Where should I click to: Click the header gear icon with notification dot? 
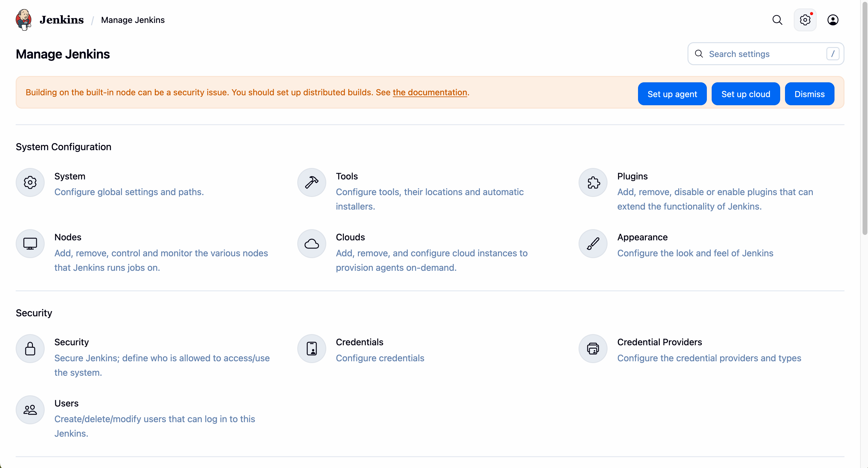(x=805, y=20)
